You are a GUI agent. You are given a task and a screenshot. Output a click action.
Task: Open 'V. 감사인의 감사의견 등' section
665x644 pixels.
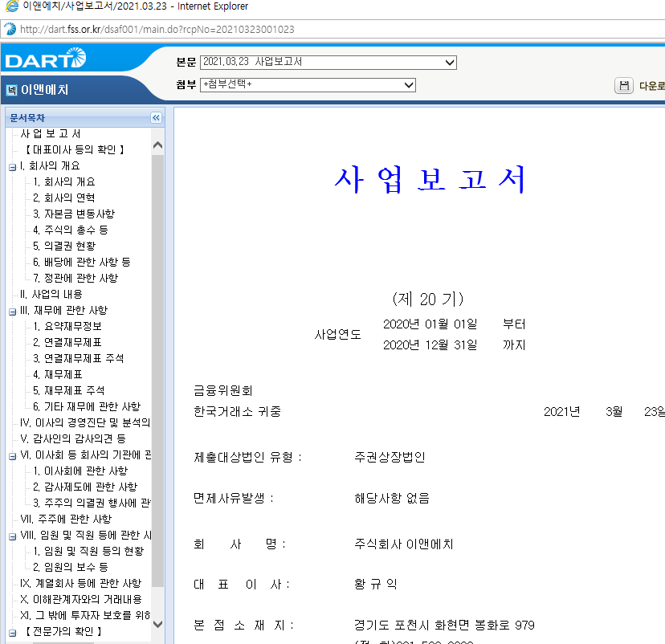(x=73, y=439)
